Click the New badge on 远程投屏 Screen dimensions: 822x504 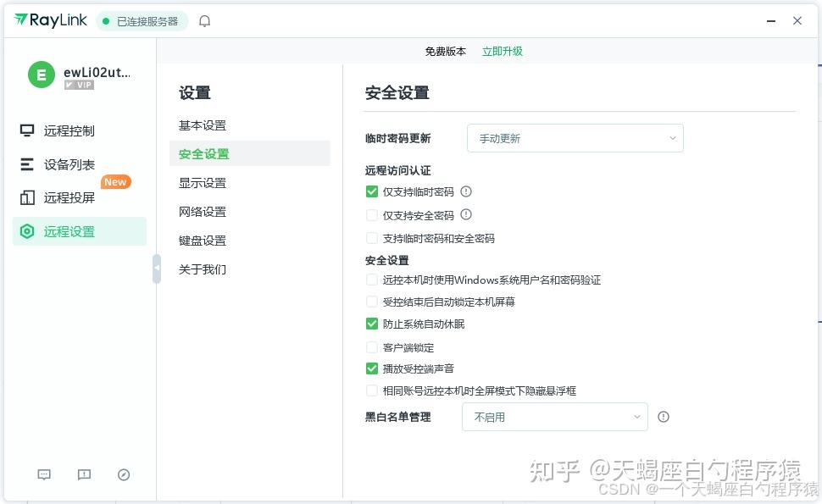tap(115, 182)
